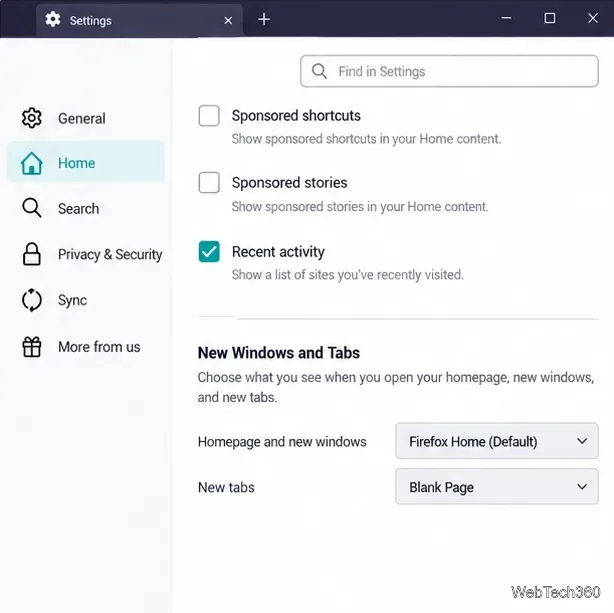
Task: Click the Sponsored stories label text
Action: coord(289,183)
